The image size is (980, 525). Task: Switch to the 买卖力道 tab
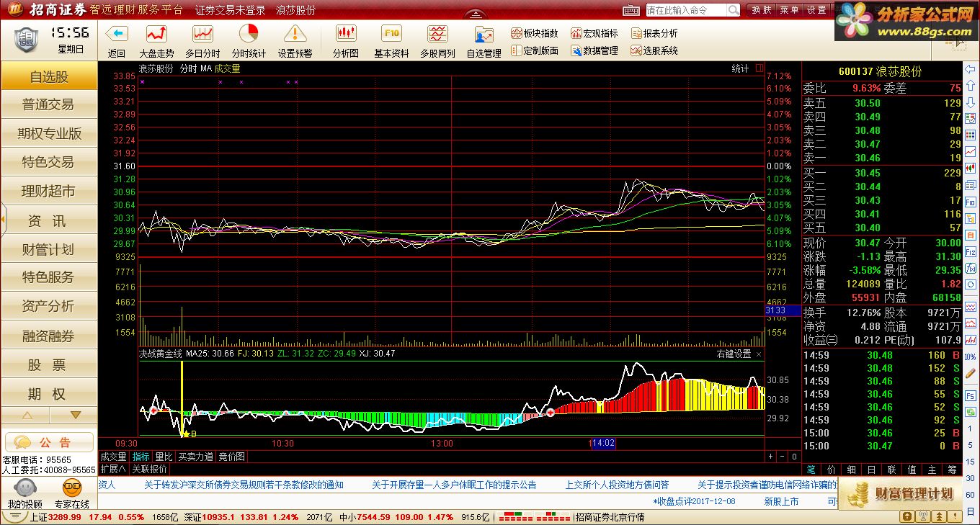(195, 457)
